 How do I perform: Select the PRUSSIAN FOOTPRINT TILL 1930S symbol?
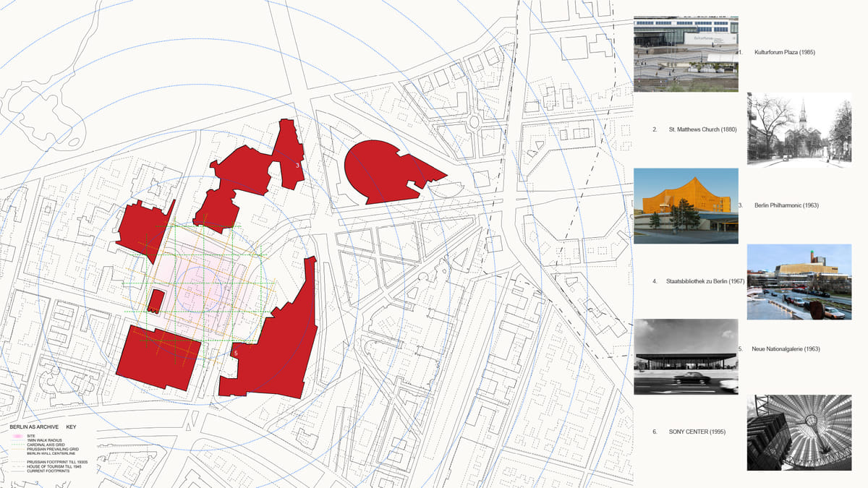coord(17,462)
